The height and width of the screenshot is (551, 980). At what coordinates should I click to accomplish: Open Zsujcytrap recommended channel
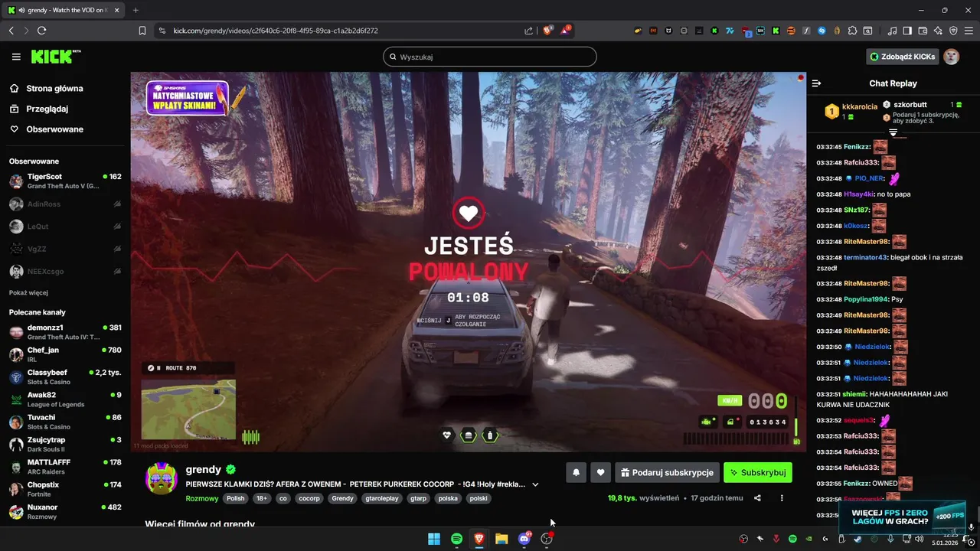[x=65, y=444]
